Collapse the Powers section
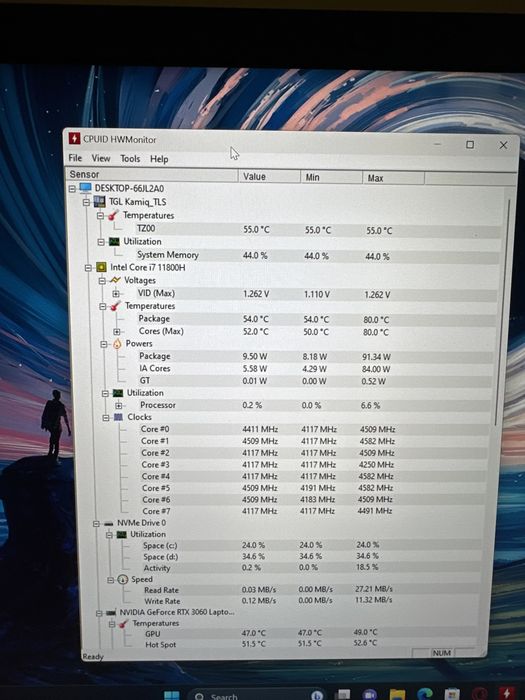Image resolution: width=525 pixels, height=700 pixels. (x=104, y=344)
